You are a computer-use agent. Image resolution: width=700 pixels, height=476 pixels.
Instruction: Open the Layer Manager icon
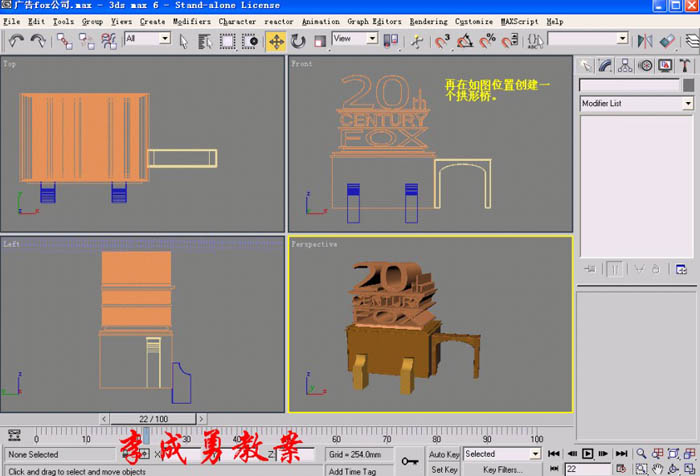coord(692,41)
